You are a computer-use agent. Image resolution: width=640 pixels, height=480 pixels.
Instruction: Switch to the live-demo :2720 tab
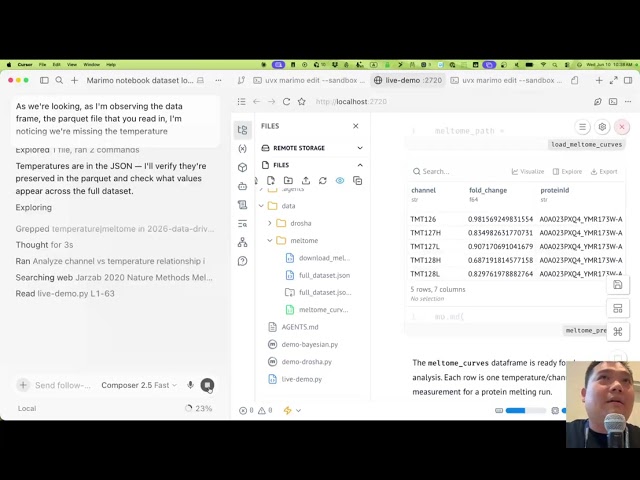tap(409, 80)
